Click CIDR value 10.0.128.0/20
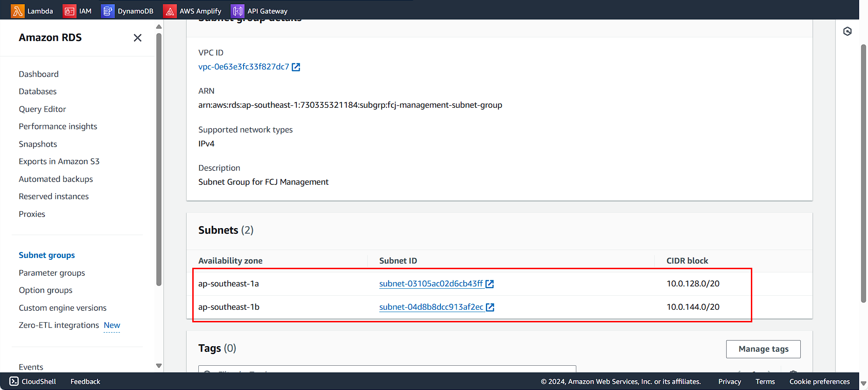This screenshot has width=868, height=390. [693, 284]
